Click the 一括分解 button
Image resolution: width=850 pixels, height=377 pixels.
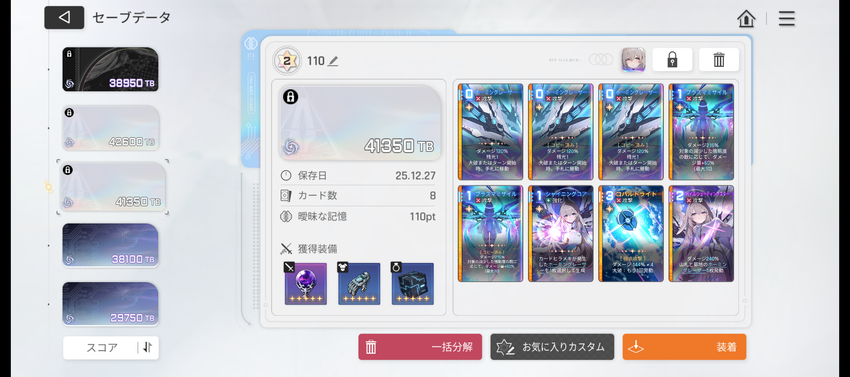420,347
